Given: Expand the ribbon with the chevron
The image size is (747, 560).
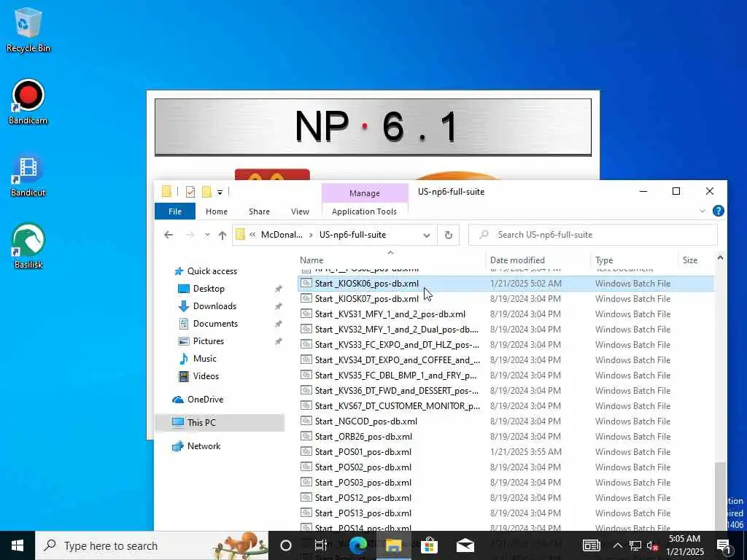Looking at the screenshot, I should pos(703,211).
